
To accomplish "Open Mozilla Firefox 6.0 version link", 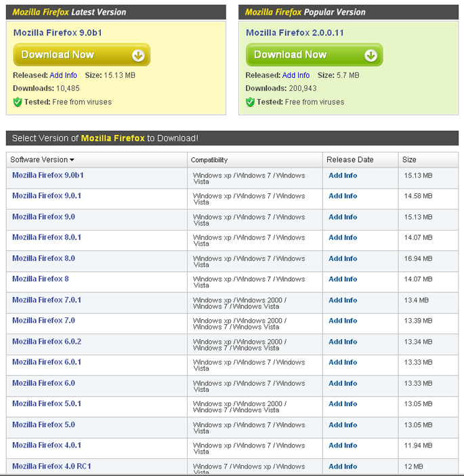I will tap(43, 383).
